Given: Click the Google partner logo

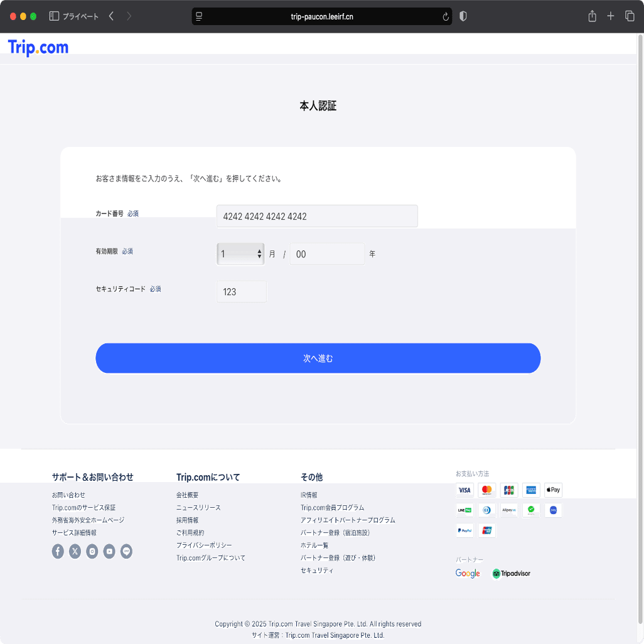Looking at the screenshot, I should pos(468,573).
